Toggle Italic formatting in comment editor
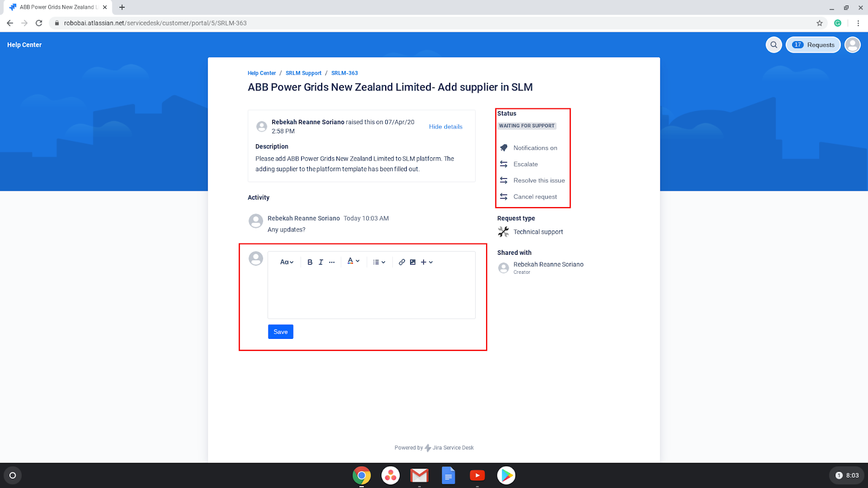 coord(321,262)
